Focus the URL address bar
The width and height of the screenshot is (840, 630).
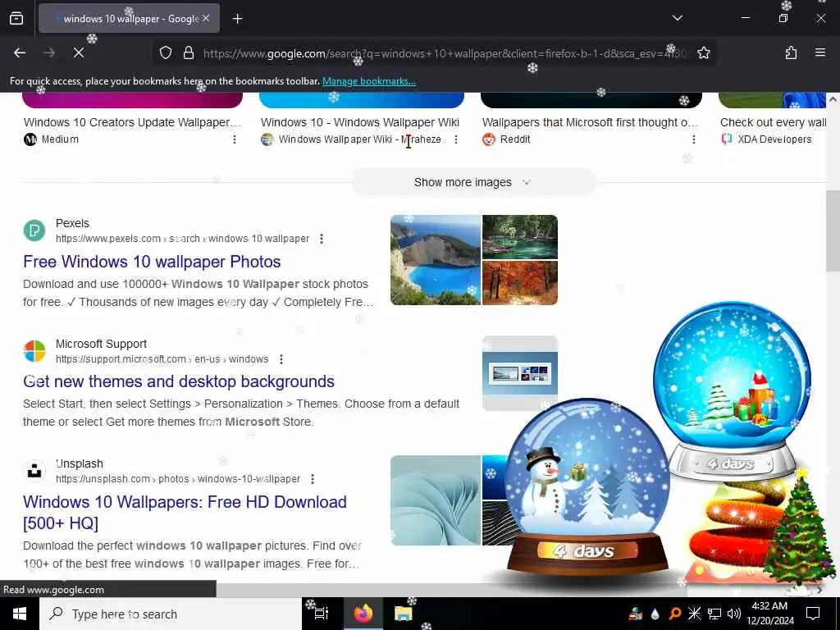445,53
